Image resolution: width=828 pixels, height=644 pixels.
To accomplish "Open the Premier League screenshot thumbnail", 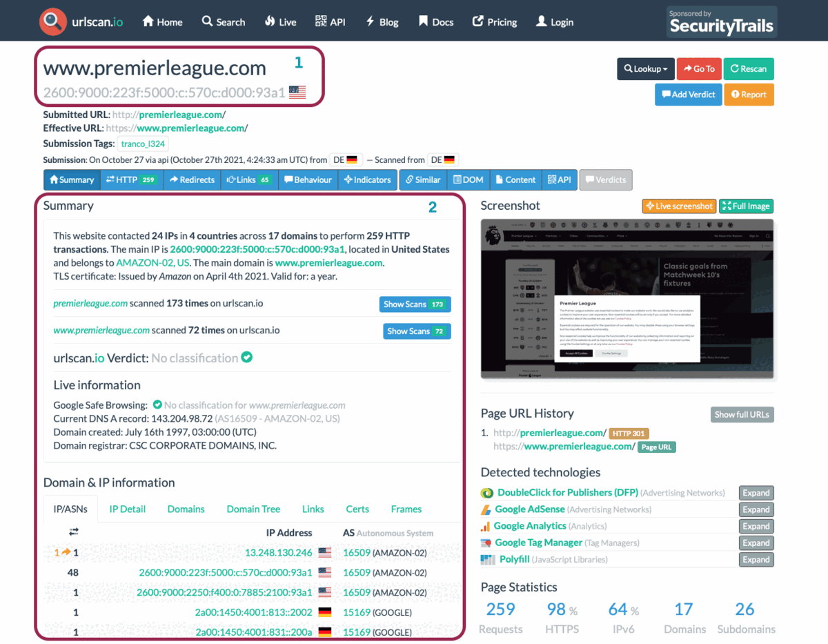I will [627, 299].
